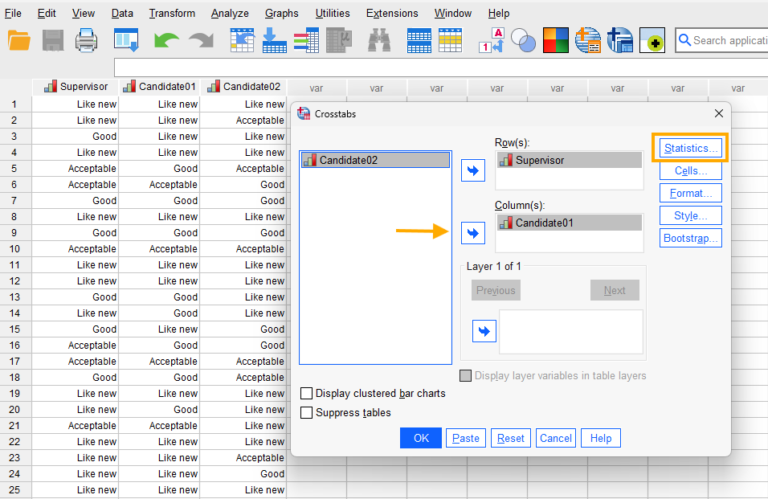Click the add item plus icon

pyautogui.click(x=652, y=40)
